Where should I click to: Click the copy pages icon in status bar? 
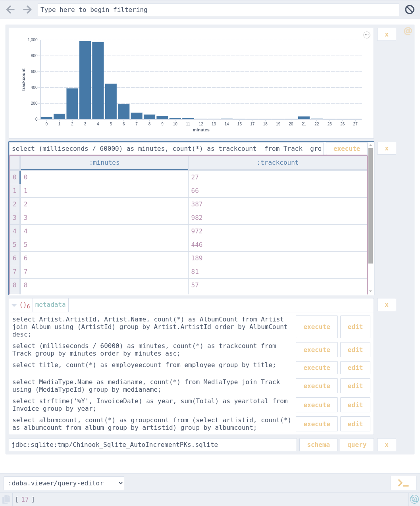(x=6, y=499)
